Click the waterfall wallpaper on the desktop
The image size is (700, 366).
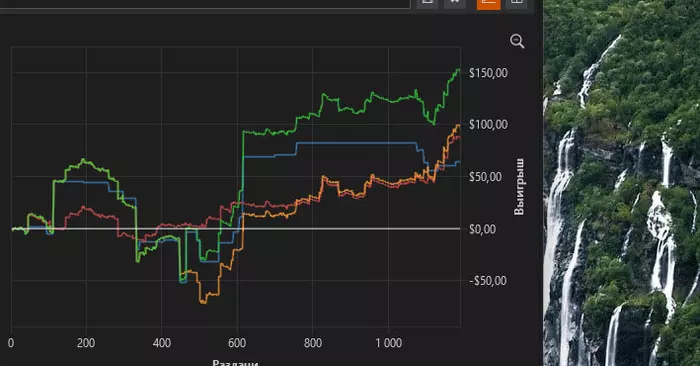click(621, 183)
